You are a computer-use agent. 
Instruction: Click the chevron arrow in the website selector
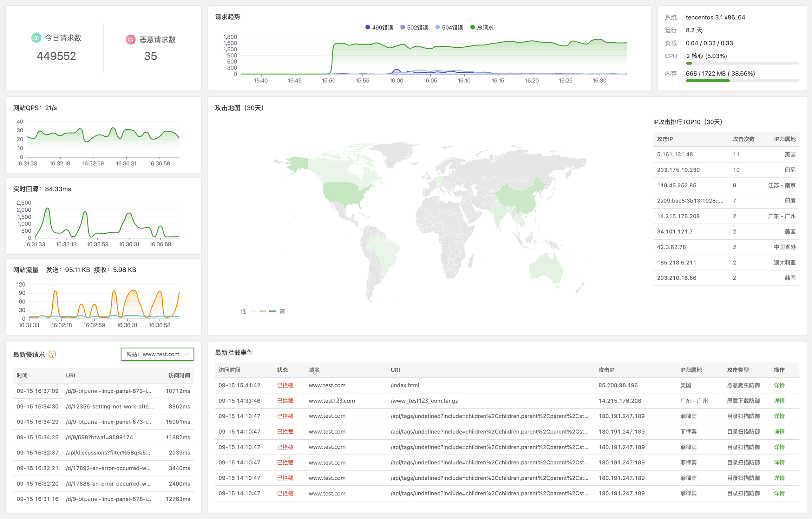click(x=187, y=354)
